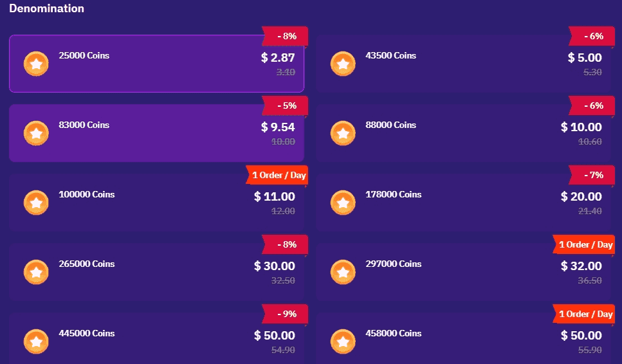This screenshot has height=364, width=622.
Task: Click the coin icon for 43500 Coins
Action: click(343, 64)
